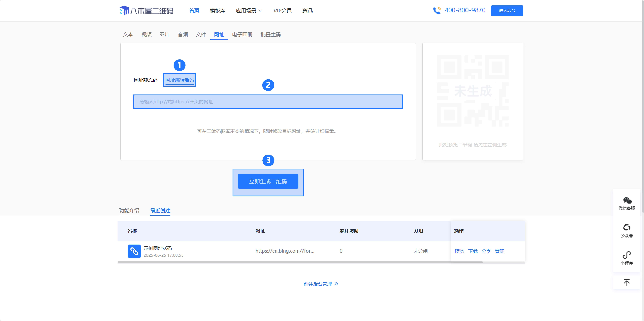Click the 八木屋二维码 logo icon
Image resolution: width=644 pixels, height=321 pixels.
click(124, 10)
